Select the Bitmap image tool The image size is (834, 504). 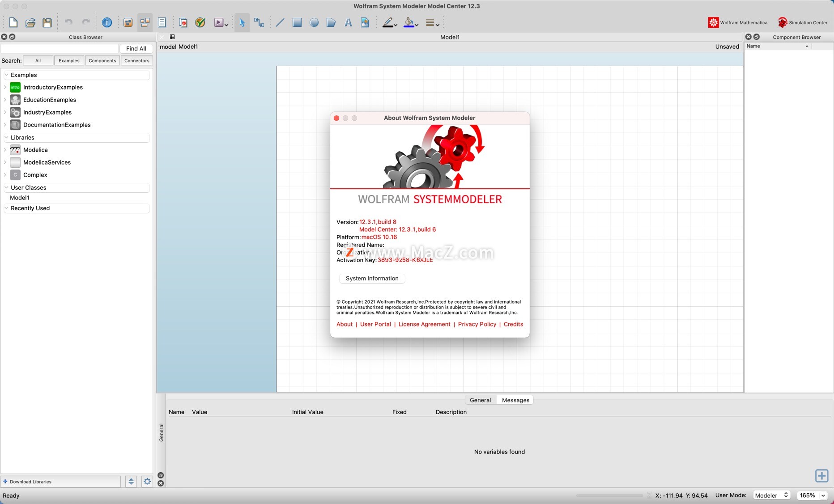point(365,22)
